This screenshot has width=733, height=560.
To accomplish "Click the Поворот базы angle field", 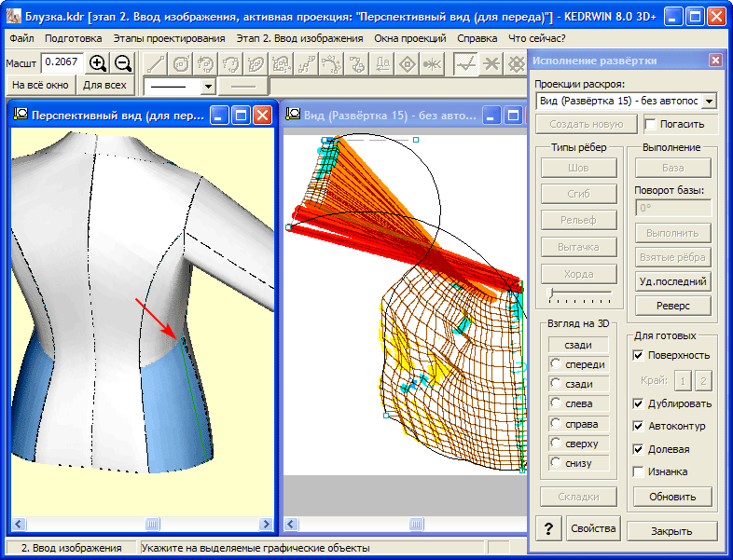I will (673, 208).
